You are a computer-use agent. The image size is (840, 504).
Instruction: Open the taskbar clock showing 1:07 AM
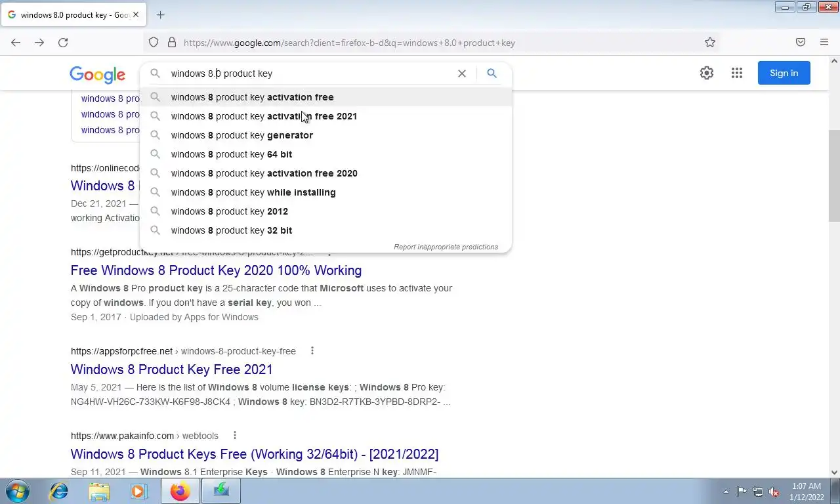(807, 492)
